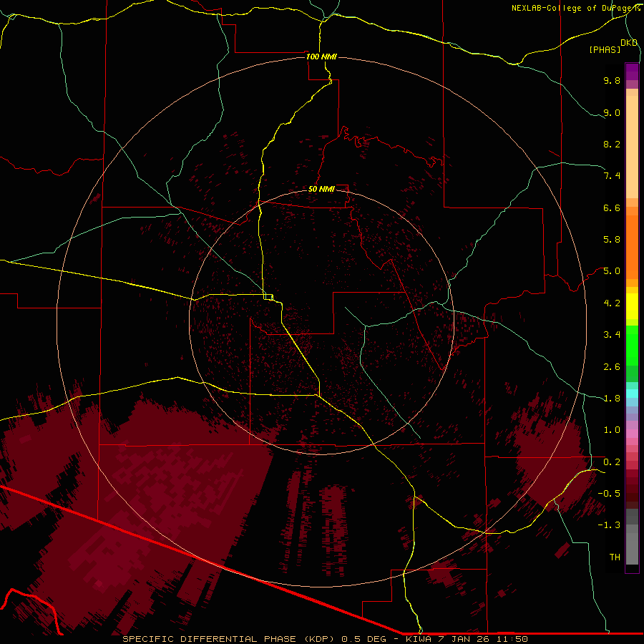
Task: Click the 7 JAN 26 11:50 timestamp
Action: point(484,639)
